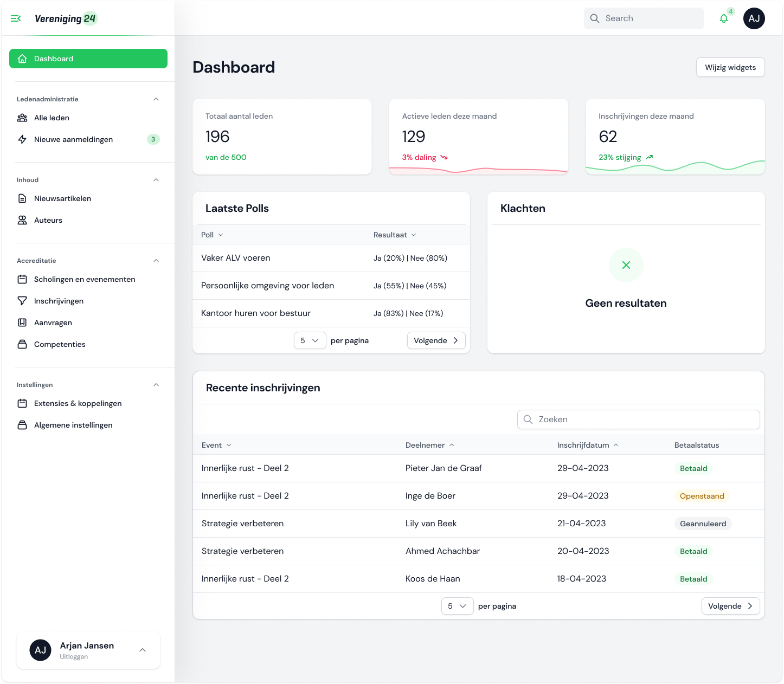Screen dimensions: 784x684
Task: Open notifications bell icon
Action: click(724, 18)
